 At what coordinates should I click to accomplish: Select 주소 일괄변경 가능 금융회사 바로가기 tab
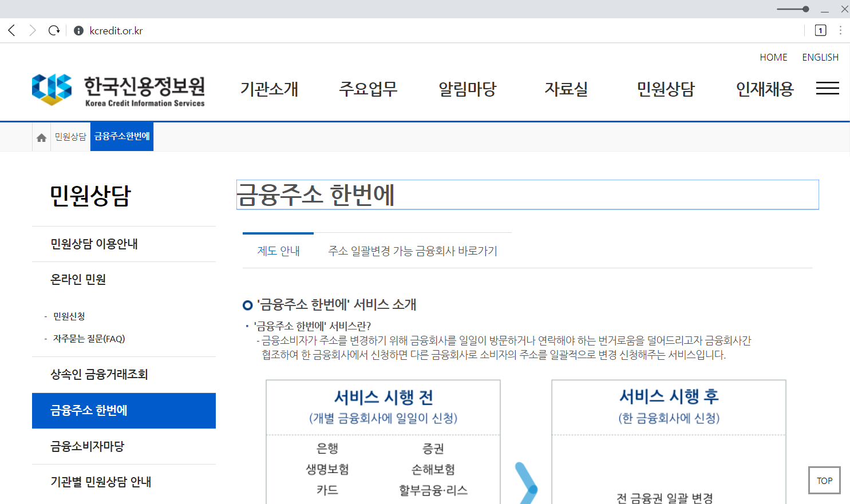pos(413,251)
